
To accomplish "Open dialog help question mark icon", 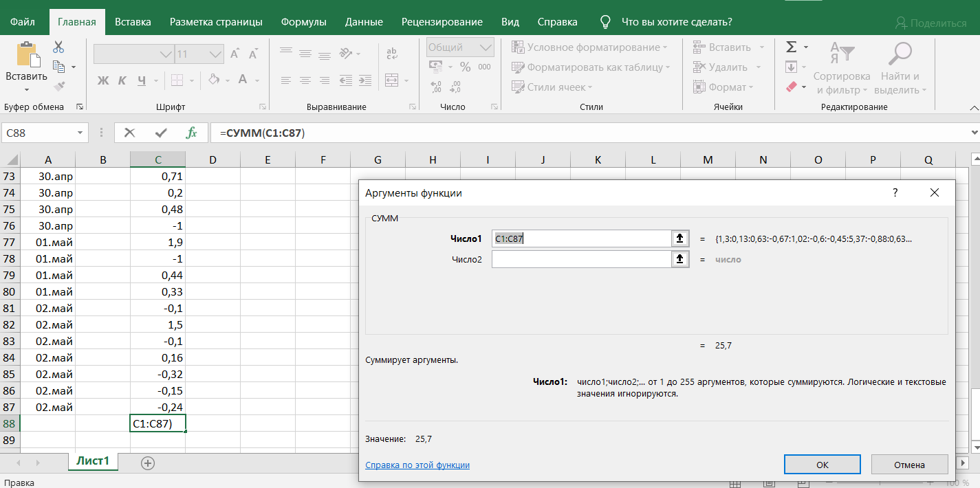I will [x=895, y=193].
